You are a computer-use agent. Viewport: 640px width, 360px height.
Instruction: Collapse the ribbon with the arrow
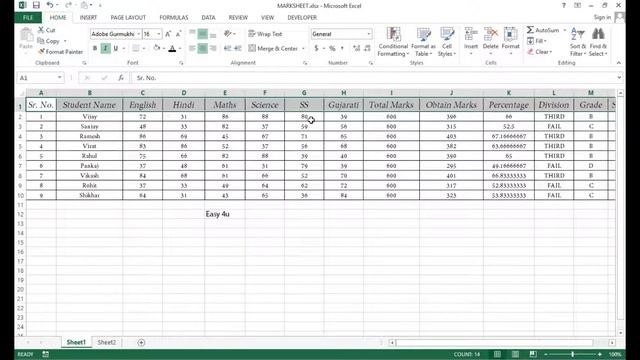[x=619, y=63]
